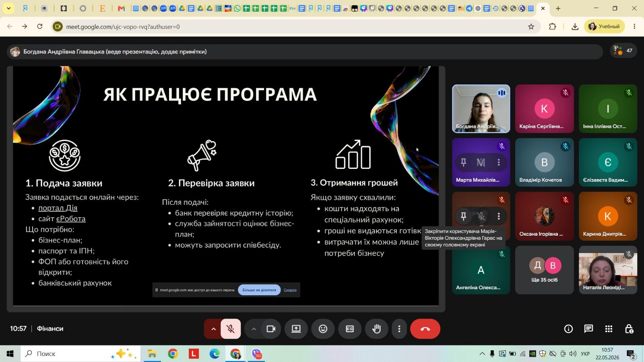The width and height of the screenshot is (644, 362).
Task: Open 'еРобота' link on slide
Action: 71,219
